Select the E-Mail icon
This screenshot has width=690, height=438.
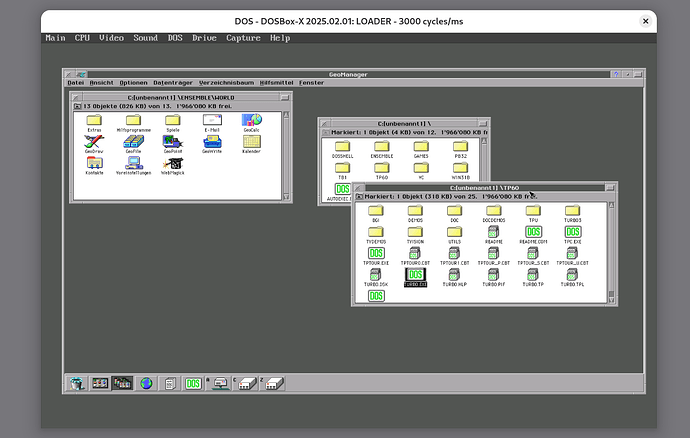pyautogui.click(x=212, y=120)
